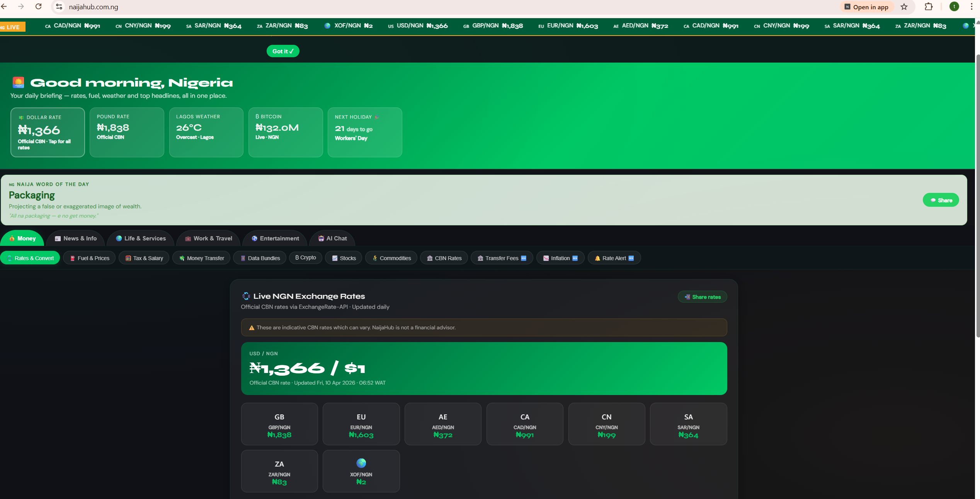Select the Fuel & Prices subtab

[89, 258]
